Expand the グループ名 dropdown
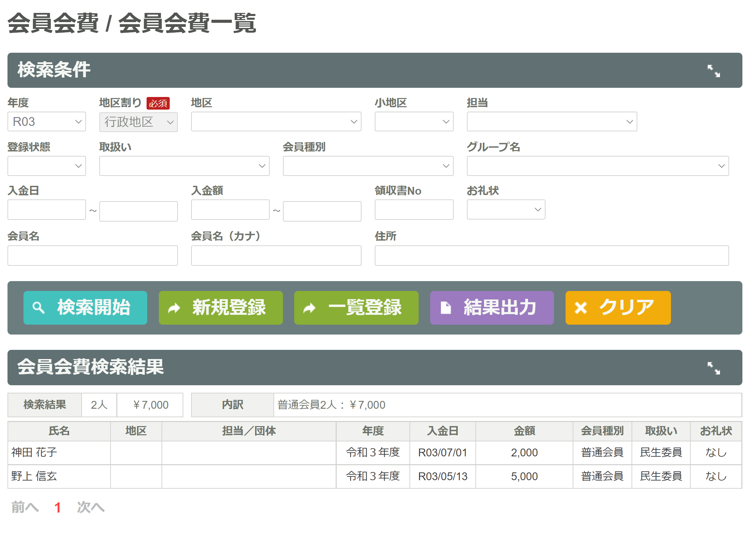Screen dimensions: 756x536 tap(598, 166)
